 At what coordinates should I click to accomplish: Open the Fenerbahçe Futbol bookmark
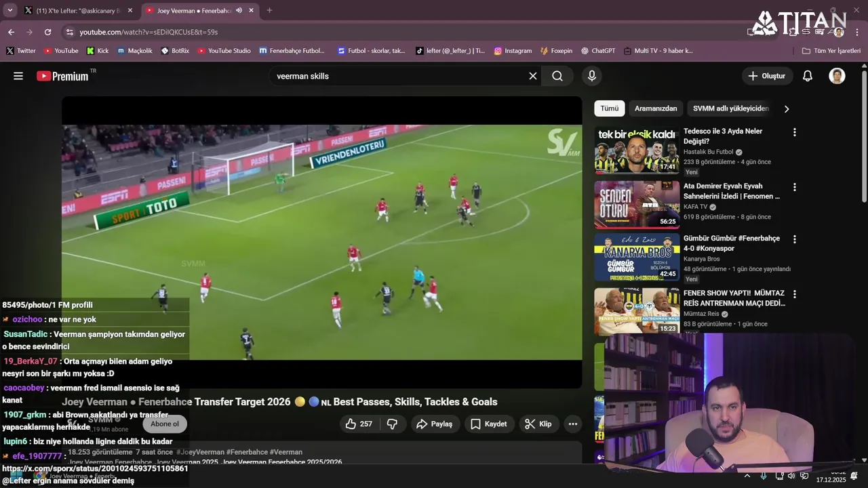click(x=292, y=51)
